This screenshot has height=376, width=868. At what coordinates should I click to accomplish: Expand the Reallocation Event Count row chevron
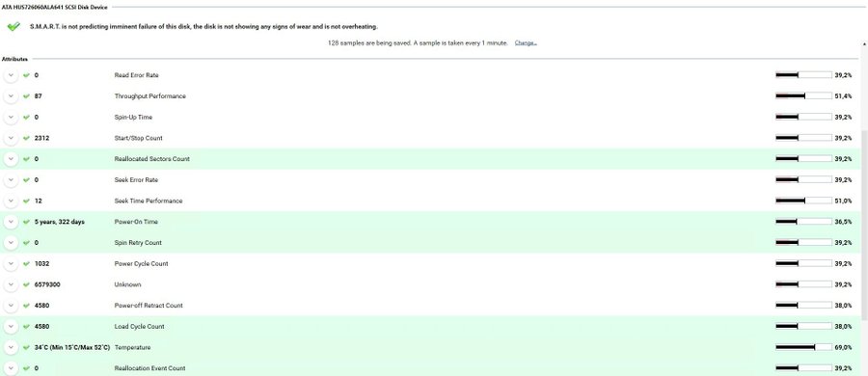coord(11,368)
